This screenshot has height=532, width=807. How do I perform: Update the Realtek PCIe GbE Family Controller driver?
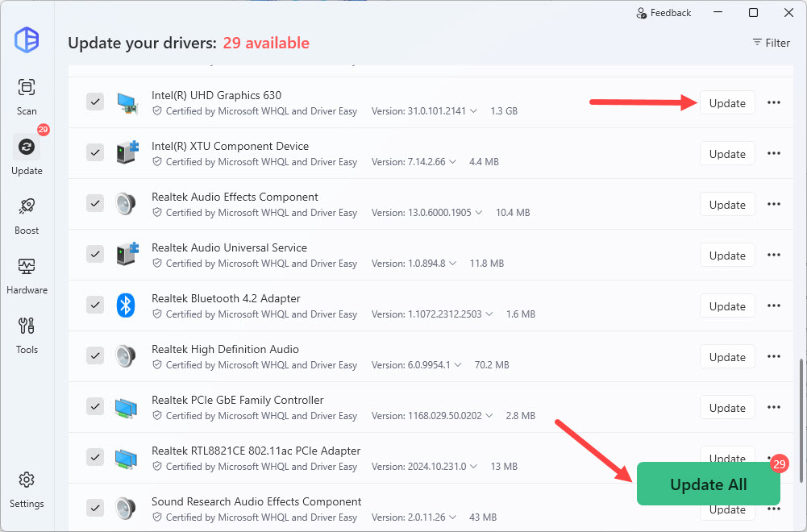pos(727,408)
